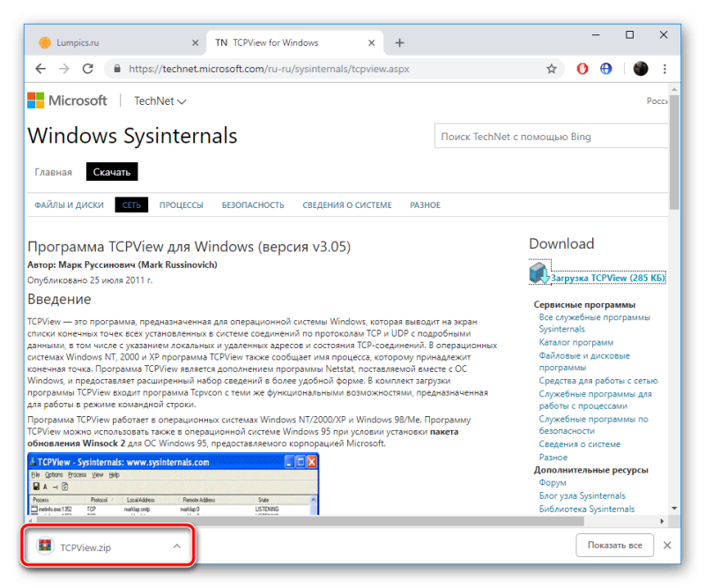Close the downloads bar
This screenshot has height=588, width=705.
[667, 546]
